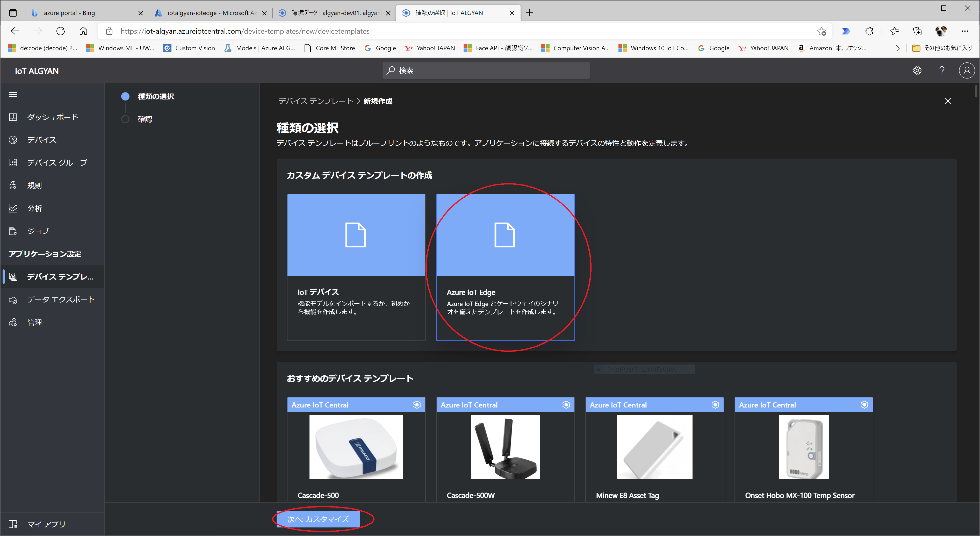Open the ジョブ jobs page
Viewport: 980px width, 536px height.
point(38,231)
